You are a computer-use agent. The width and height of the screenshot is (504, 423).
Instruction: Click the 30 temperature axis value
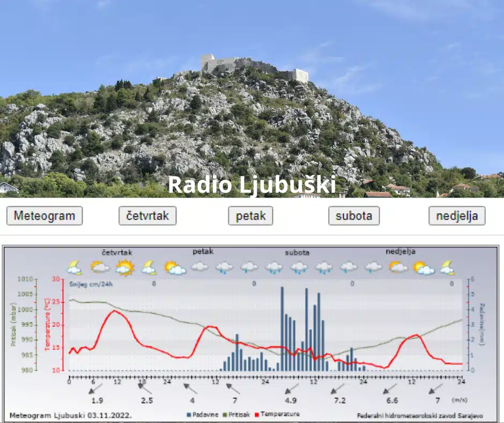coord(56,279)
